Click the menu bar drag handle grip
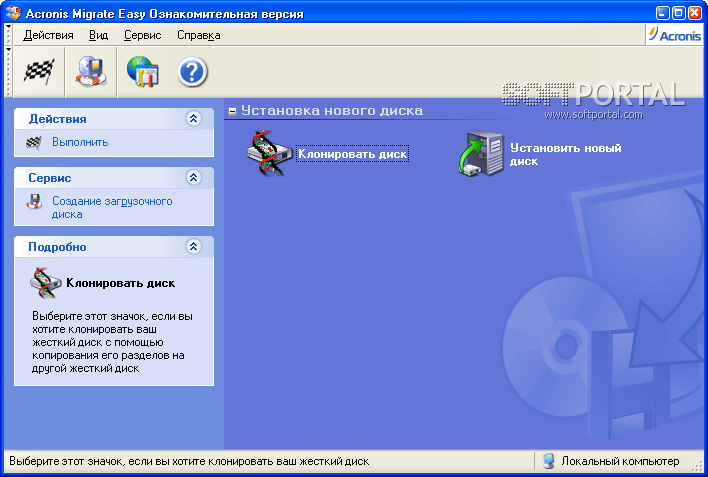Viewport: 708px width, 477px height. (8, 35)
